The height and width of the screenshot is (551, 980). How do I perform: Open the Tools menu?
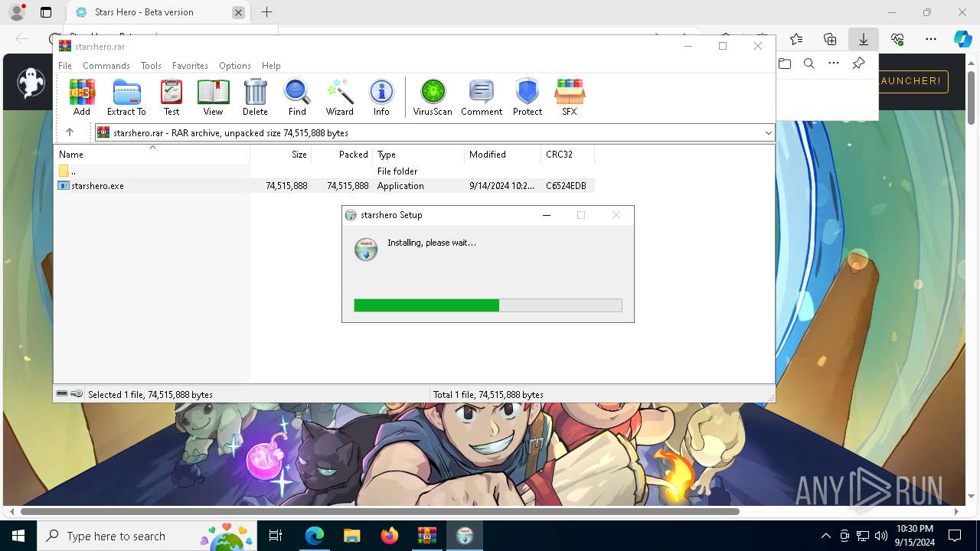151,66
